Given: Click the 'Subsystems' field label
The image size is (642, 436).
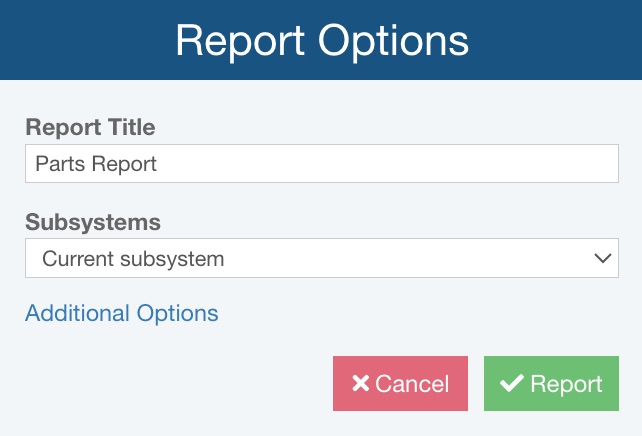Looking at the screenshot, I should tap(93, 221).
